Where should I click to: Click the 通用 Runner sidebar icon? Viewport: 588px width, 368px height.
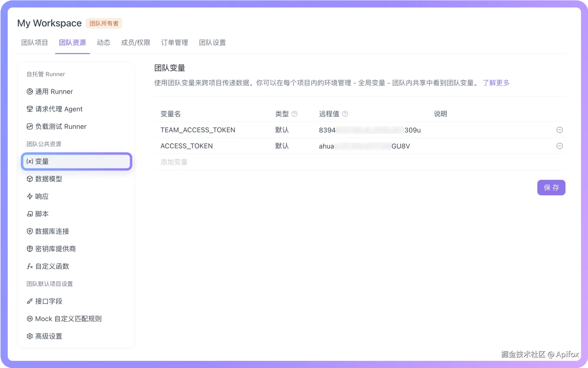pyautogui.click(x=30, y=91)
